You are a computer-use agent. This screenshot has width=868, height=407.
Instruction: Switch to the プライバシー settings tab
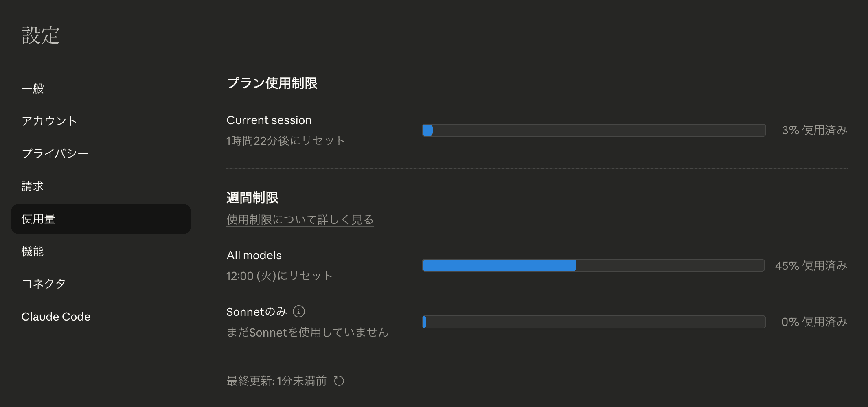click(x=55, y=153)
